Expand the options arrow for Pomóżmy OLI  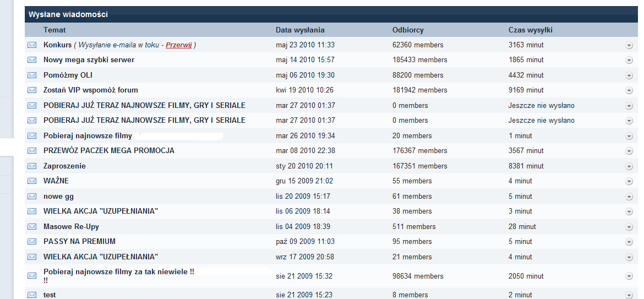coord(629,75)
